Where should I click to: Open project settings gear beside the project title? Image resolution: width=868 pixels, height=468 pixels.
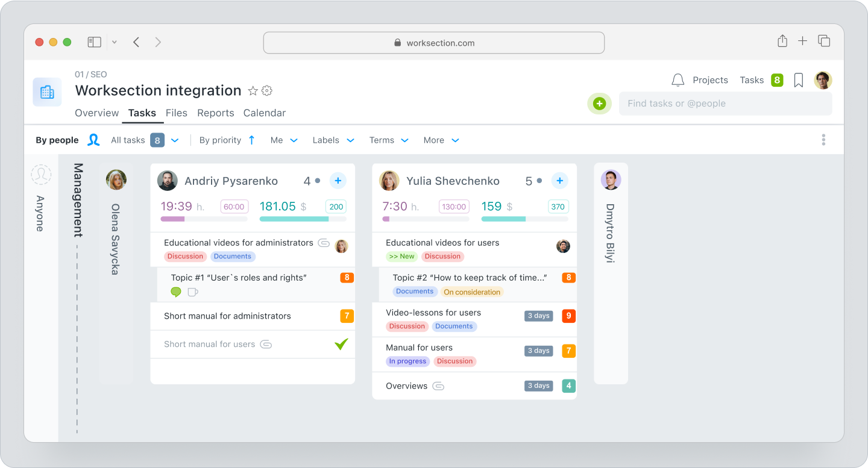266,90
